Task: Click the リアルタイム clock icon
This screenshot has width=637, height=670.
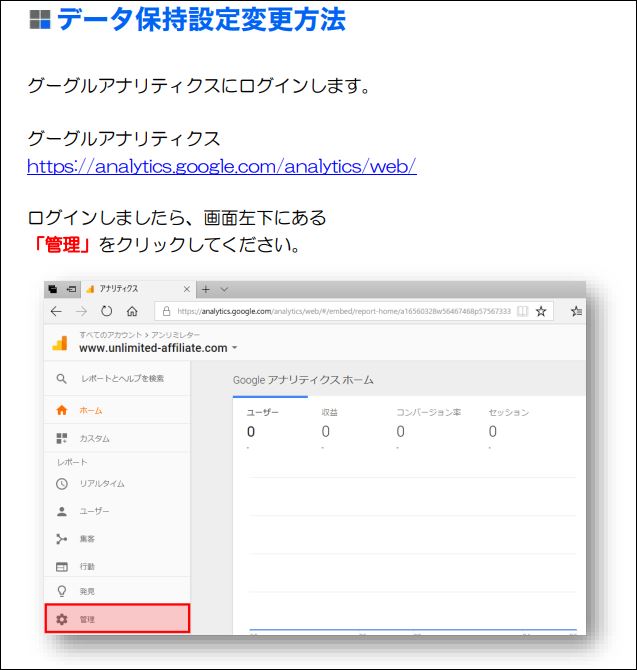Action: click(x=62, y=484)
